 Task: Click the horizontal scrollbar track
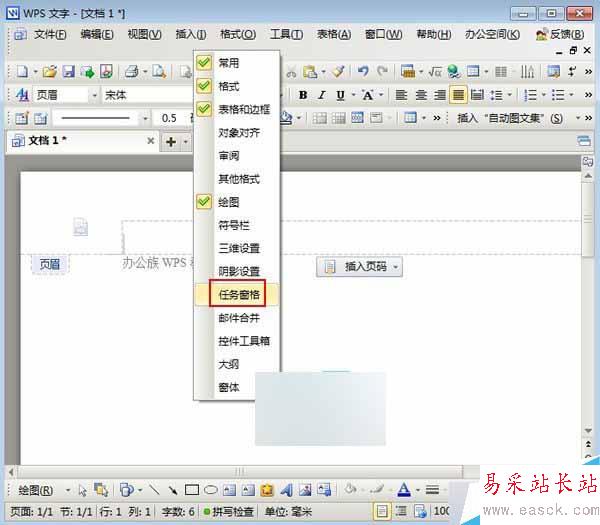pyautogui.click(x=240, y=471)
